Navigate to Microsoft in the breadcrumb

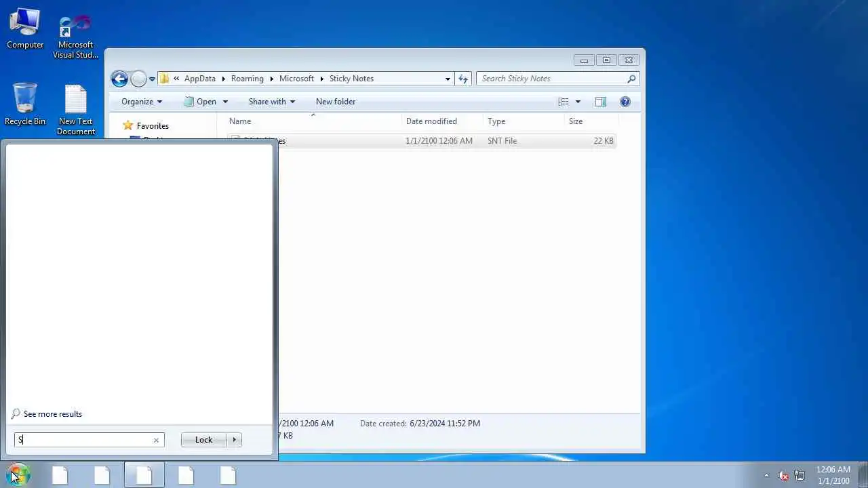(x=297, y=79)
